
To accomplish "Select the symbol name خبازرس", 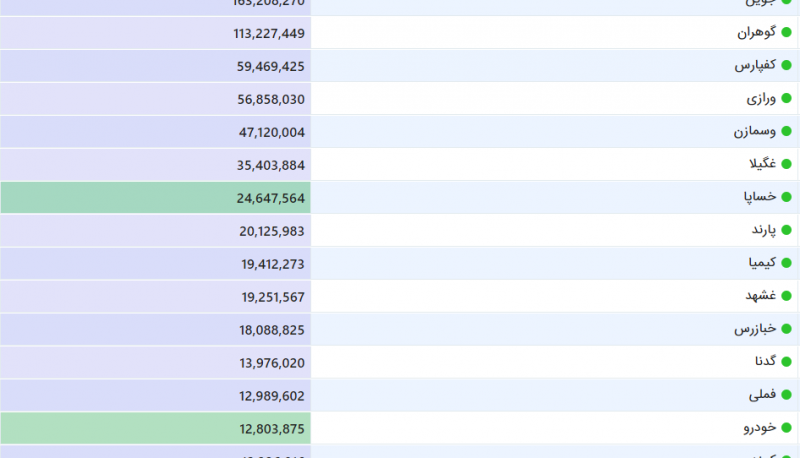I will tap(755, 329).
